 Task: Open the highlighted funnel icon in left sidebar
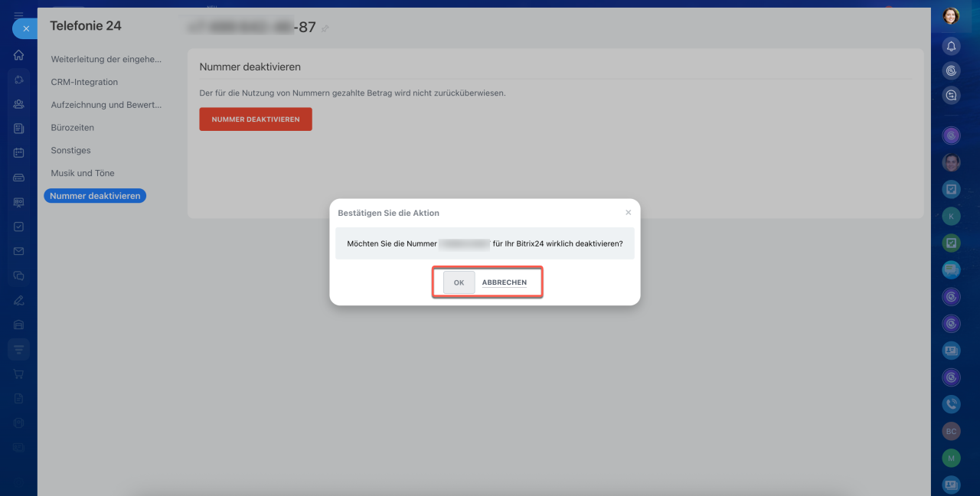point(19,349)
